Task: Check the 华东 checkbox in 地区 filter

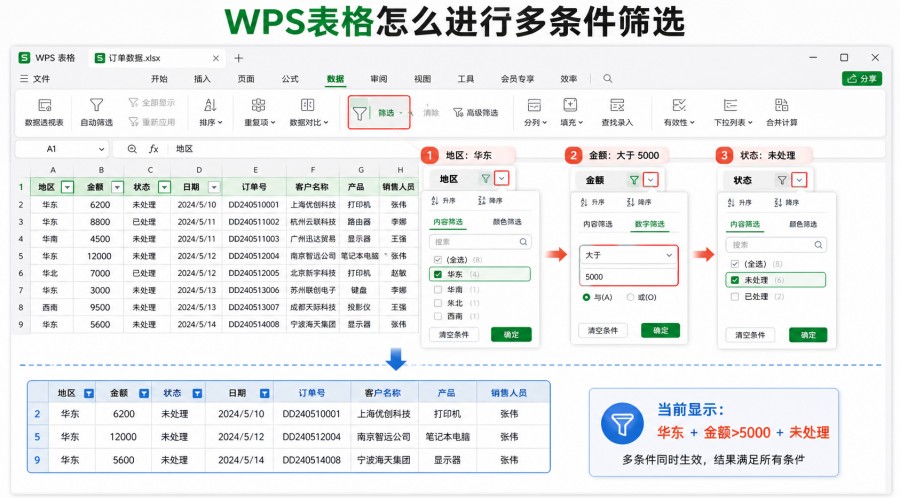Action: (438, 274)
